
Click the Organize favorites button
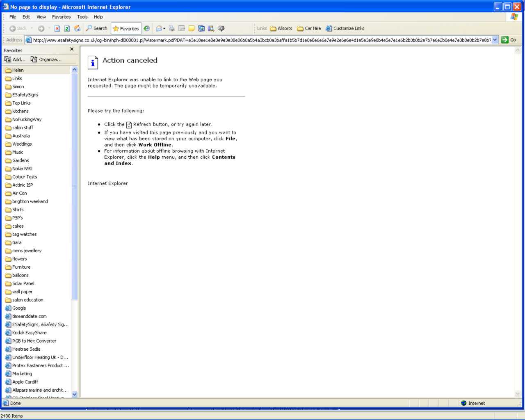pyautogui.click(x=46, y=59)
